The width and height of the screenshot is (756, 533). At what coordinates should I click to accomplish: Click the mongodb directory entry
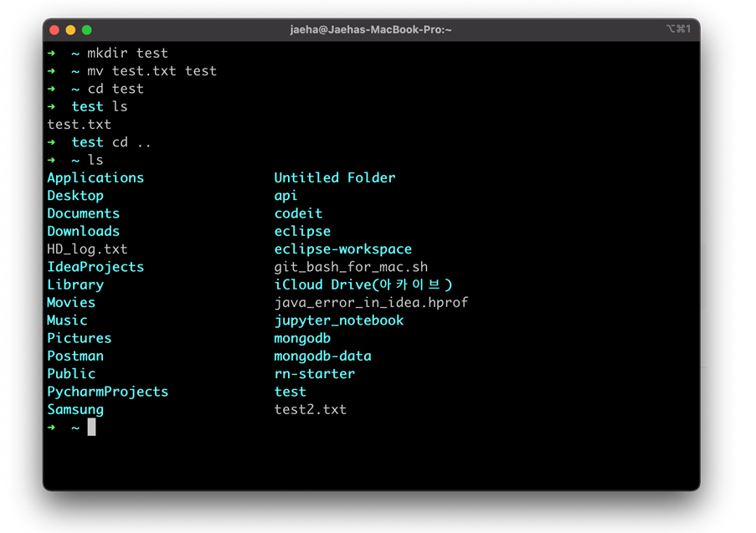click(x=302, y=338)
